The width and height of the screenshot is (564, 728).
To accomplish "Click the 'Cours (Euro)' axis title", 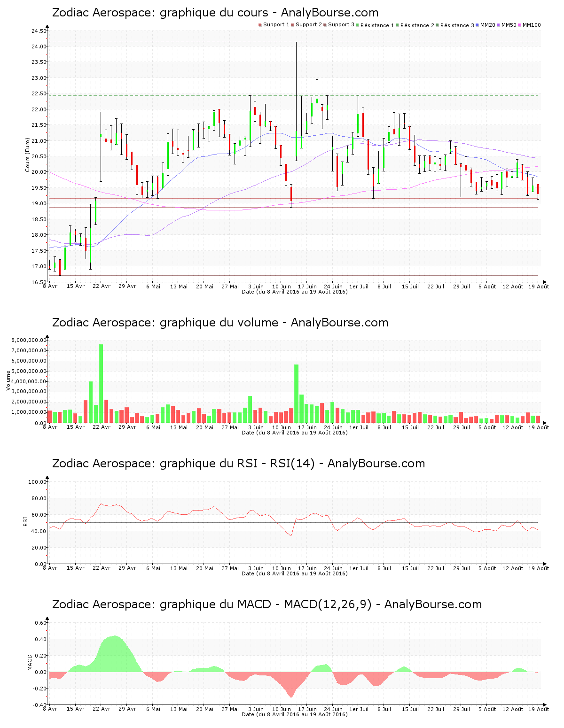I will [x=27, y=155].
